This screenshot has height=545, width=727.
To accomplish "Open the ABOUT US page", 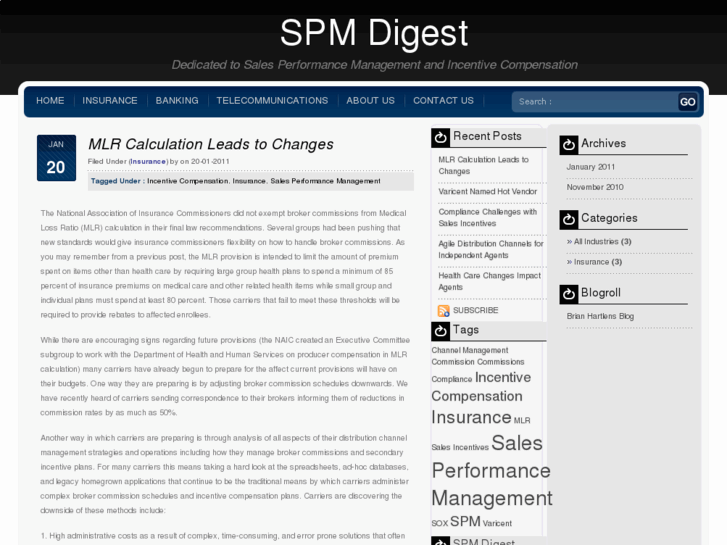I will tap(370, 101).
